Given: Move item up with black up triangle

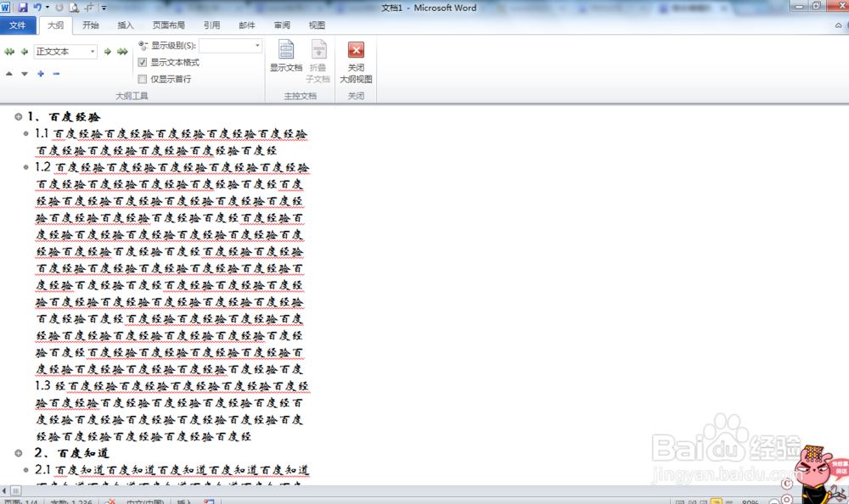Looking at the screenshot, I should [x=9, y=74].
